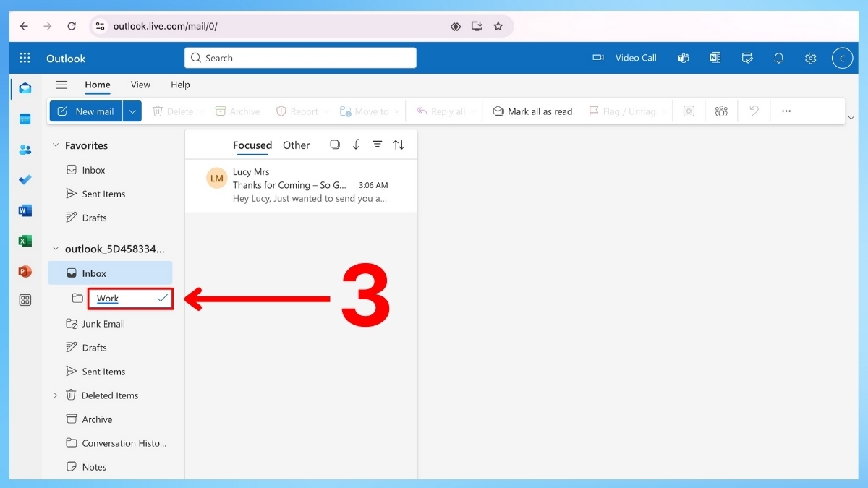Open Sent Items under the account

pos(110,372)
